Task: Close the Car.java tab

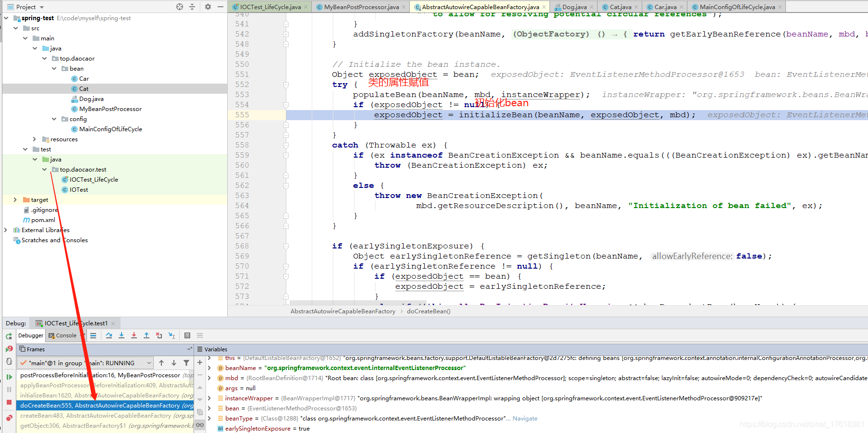Action: click(681, 7)
